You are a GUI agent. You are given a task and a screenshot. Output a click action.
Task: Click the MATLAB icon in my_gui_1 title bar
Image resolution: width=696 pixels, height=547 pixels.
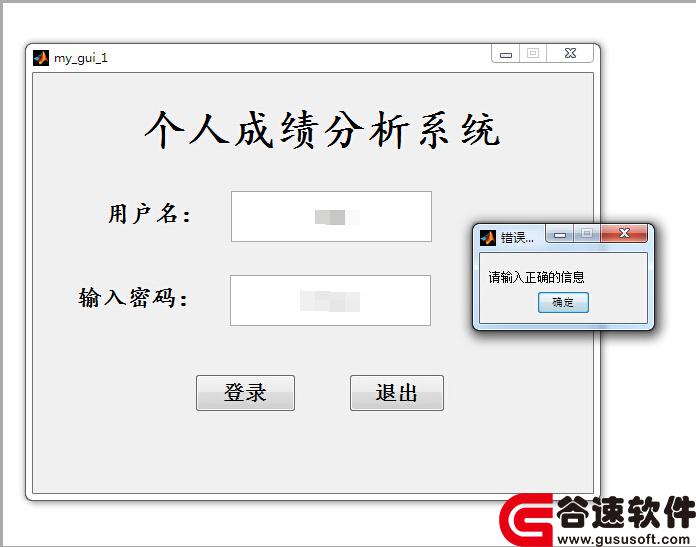point(41,58)
